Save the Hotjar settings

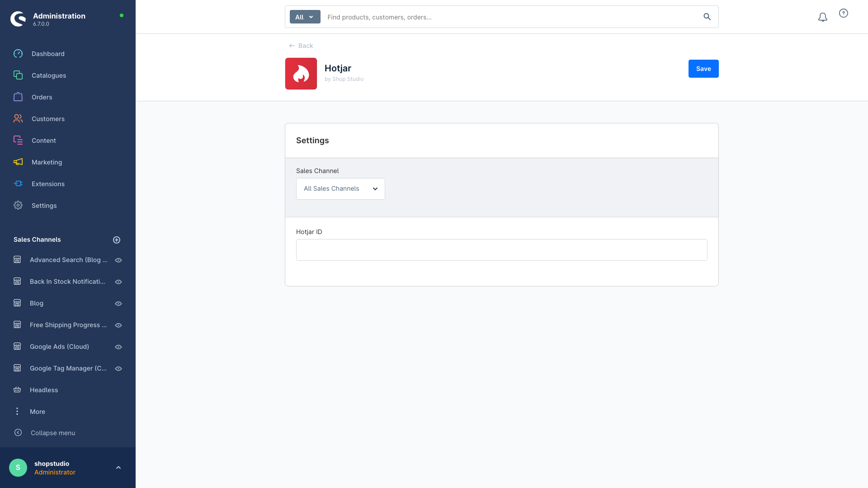[x=703, y=69]
